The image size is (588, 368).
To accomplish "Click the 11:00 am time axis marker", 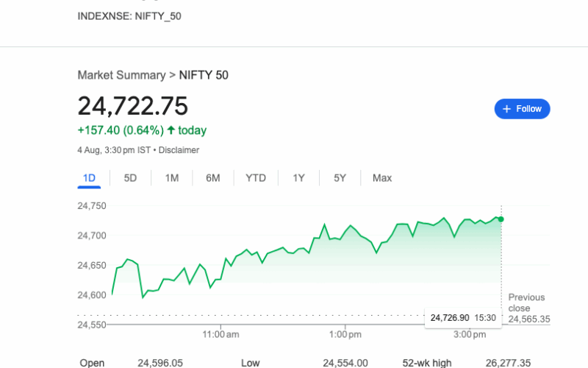I will (221, 335).
